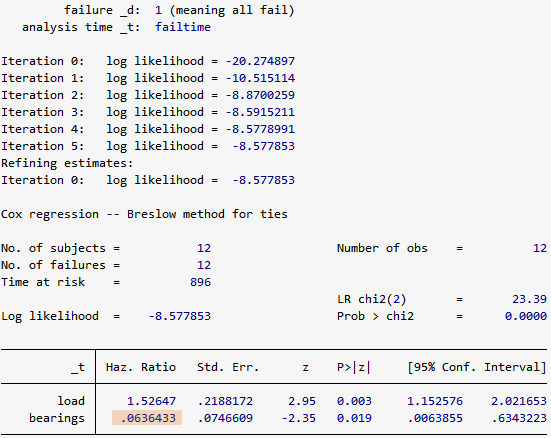Click the Cox regression Breslow method heading
Screen dimensions: 551x438
pyautogui.click(x=144, y=214)
